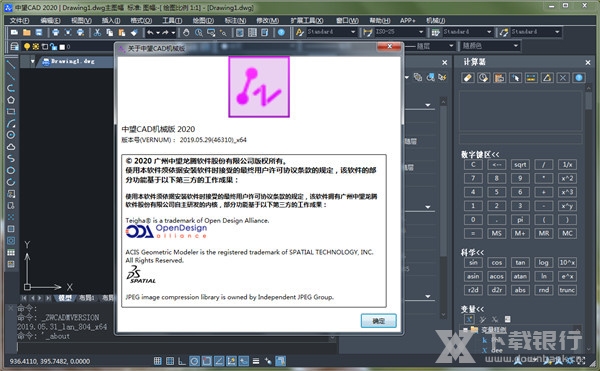The image size is (600, 371).
Task: Click the command line input field
Action: (x=176, y=347)
